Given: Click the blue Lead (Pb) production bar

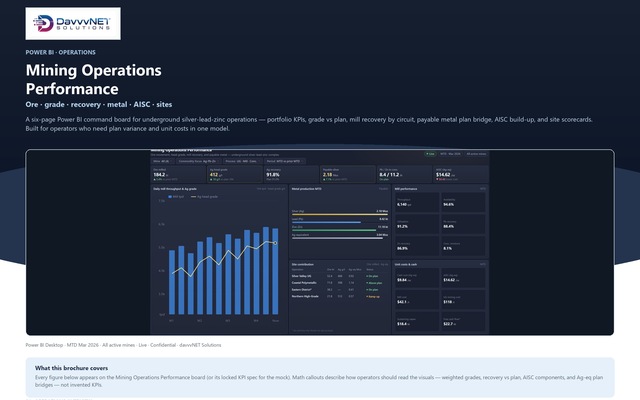Looking at the screenshot, I should 326,222.
